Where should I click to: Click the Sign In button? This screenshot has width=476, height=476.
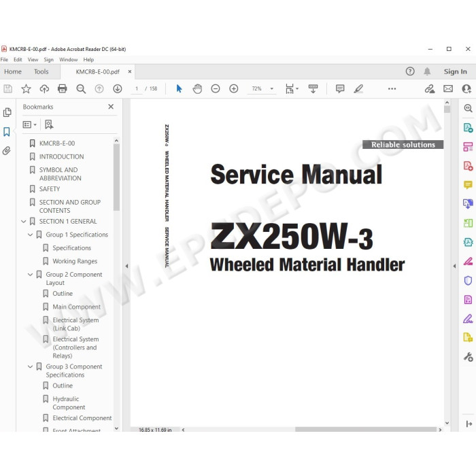455,71
